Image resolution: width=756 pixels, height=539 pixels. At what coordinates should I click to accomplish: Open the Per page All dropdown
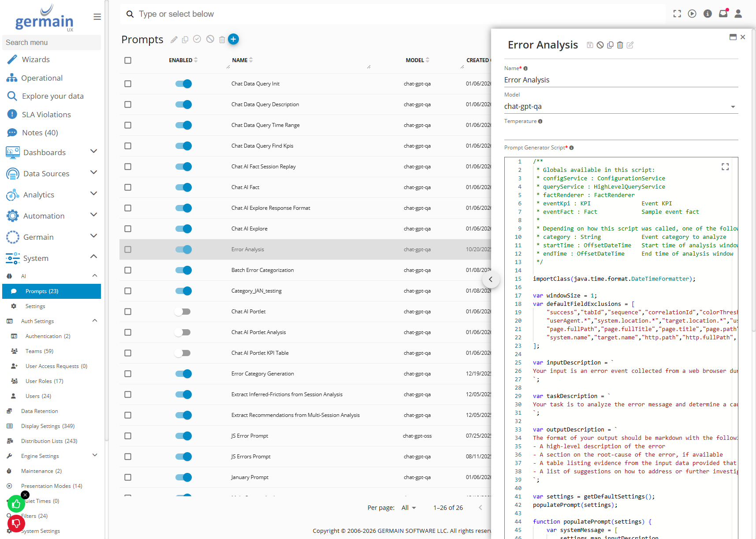pyautogui.click(x=409, y=508)
